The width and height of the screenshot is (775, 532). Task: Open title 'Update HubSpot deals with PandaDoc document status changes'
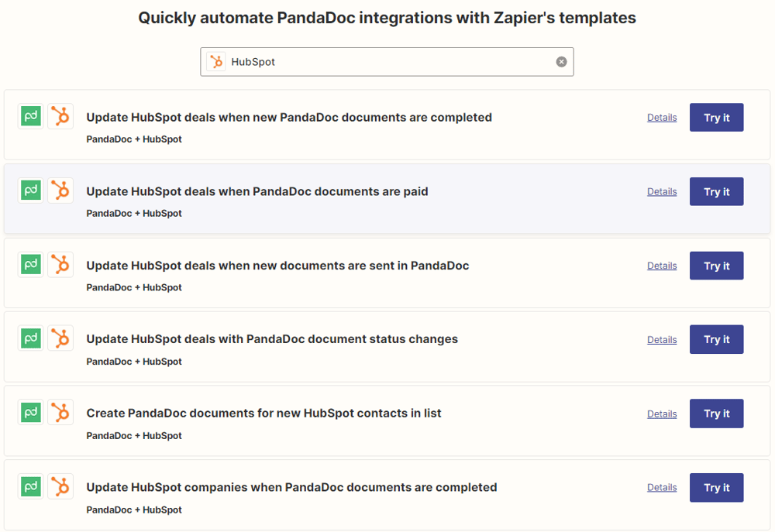coord(272,339)
